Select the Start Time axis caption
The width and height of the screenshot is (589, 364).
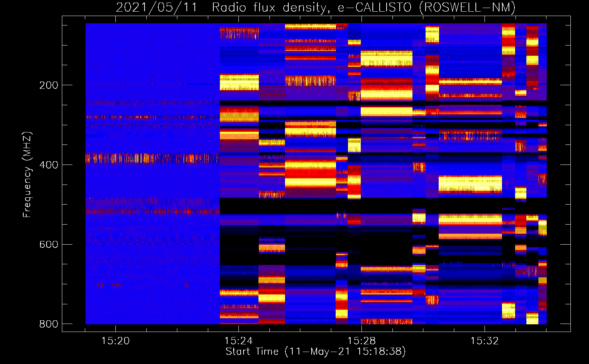coord(316,352)
